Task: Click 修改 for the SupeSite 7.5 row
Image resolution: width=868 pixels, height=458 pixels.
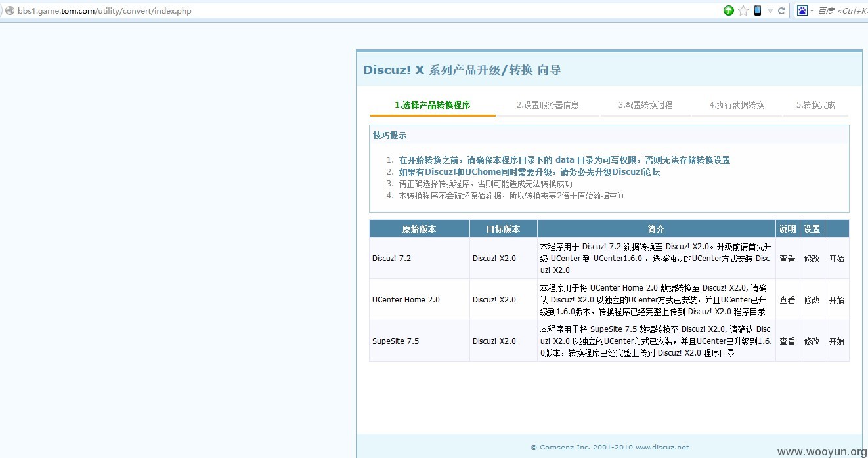Action: point(812,341)
